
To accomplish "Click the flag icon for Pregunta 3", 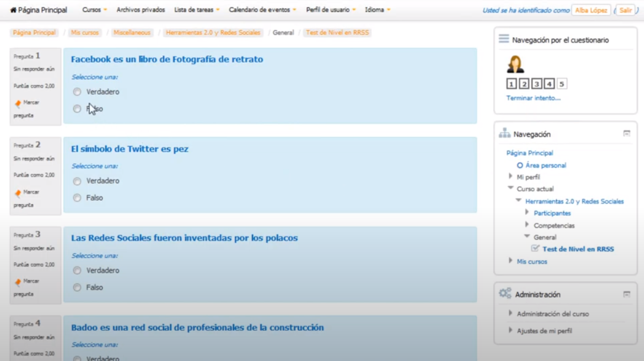I will click(18, 283).
